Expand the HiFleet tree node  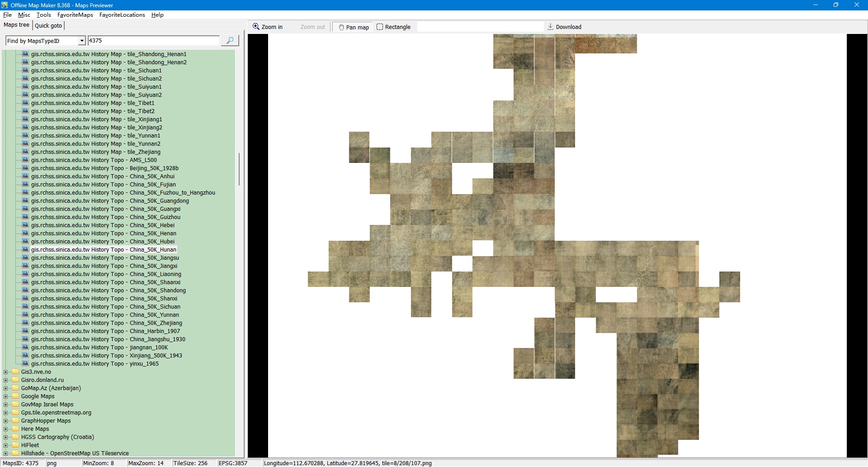(6, 446)
